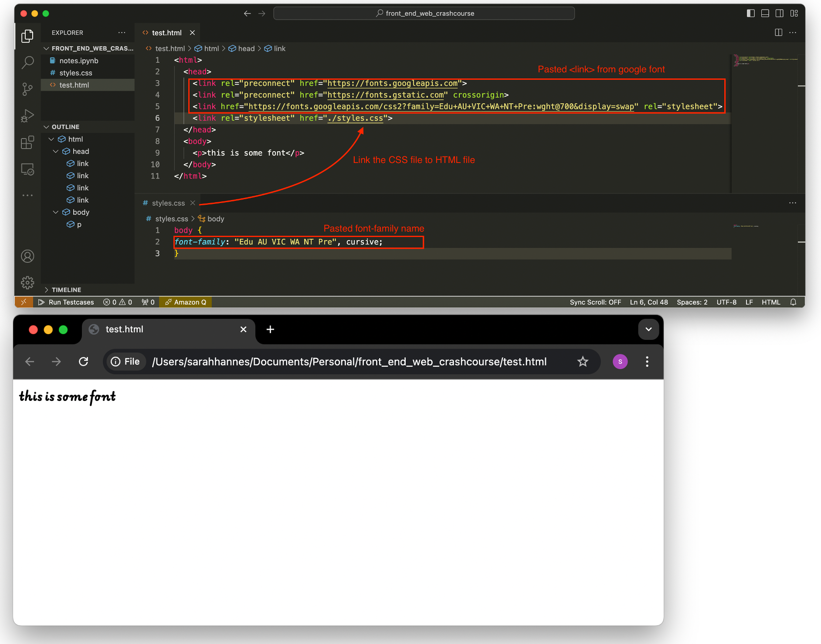Change LF end of line sequence
The width and height of the screenshot is (821, 644).
(x=749, y=302)
